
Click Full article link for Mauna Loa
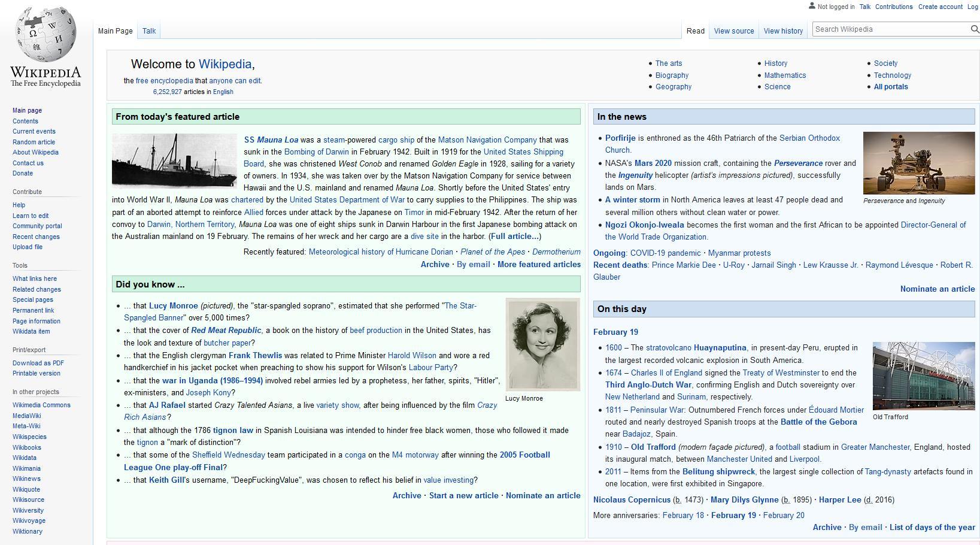tap(514, 237)
